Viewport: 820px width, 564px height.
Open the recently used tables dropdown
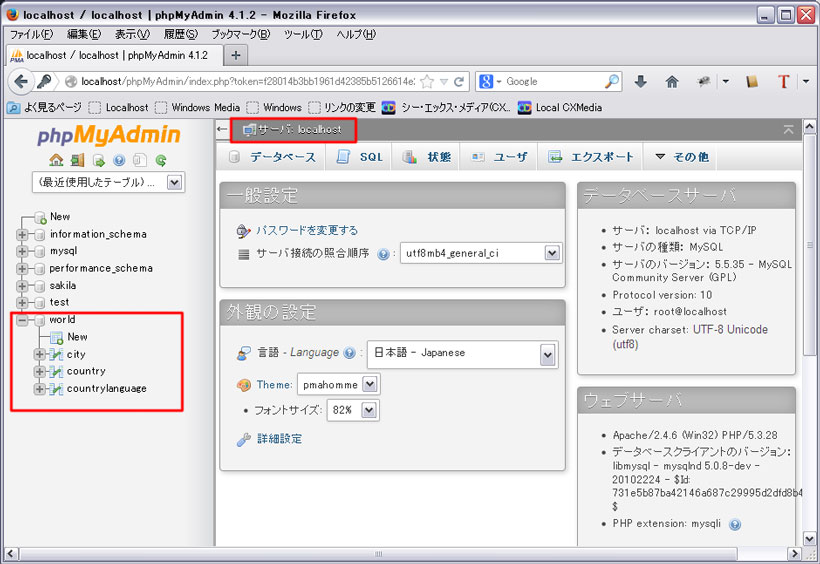[x=108, y=183]
